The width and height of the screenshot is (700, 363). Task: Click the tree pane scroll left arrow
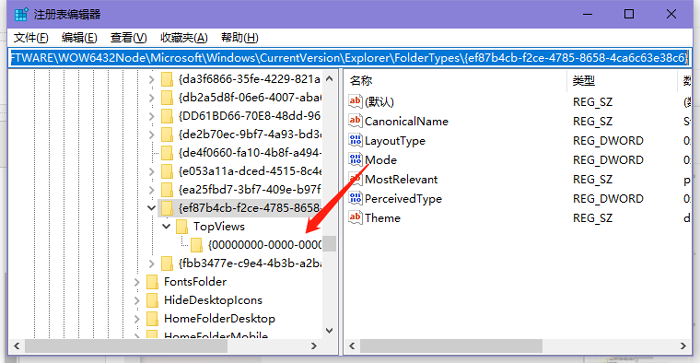[17, 346]
